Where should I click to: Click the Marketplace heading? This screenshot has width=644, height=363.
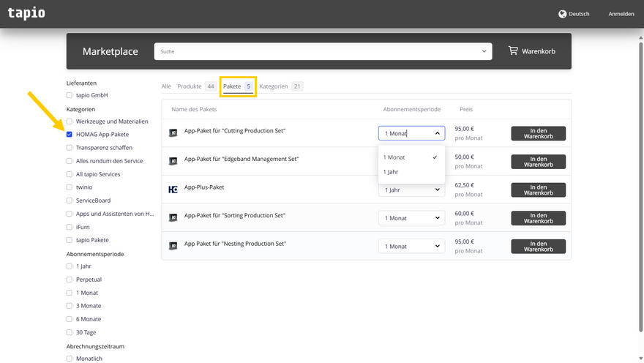tap(110, 51)
